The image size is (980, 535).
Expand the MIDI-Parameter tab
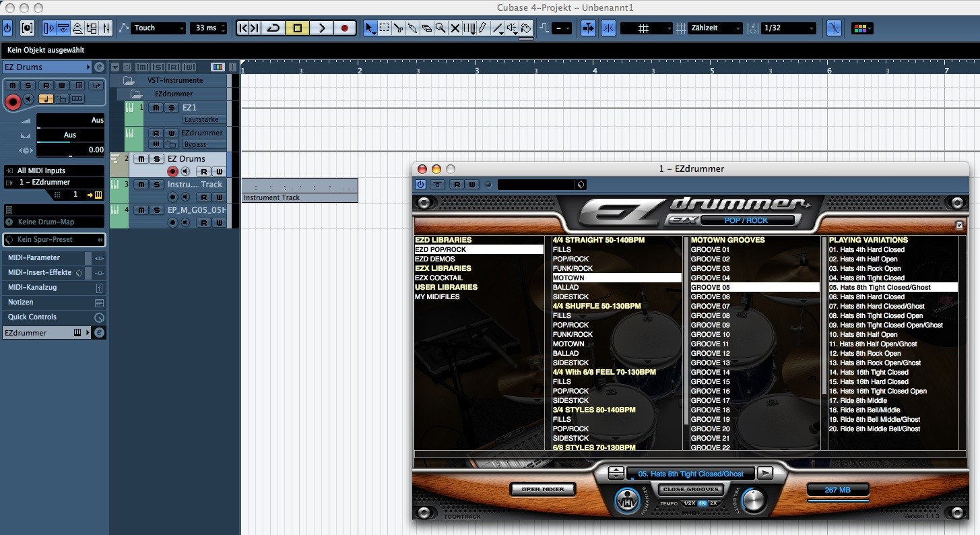[54, 257]
